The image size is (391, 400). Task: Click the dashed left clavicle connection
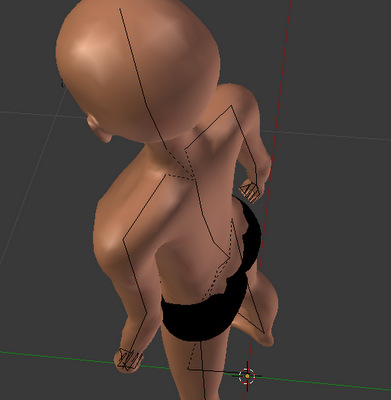(x=180, y=177)
